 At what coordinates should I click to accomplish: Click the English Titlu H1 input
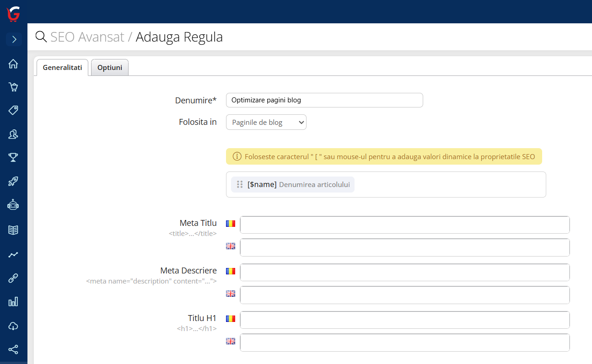(x=405, y=343)
